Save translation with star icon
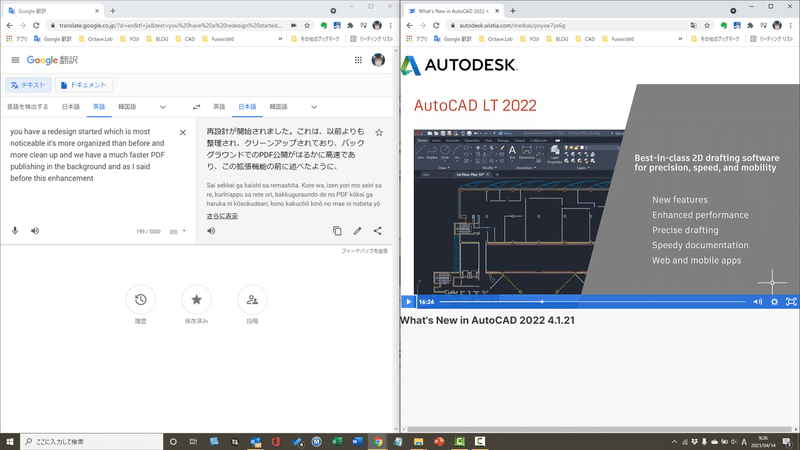 (x=379, y=133)
